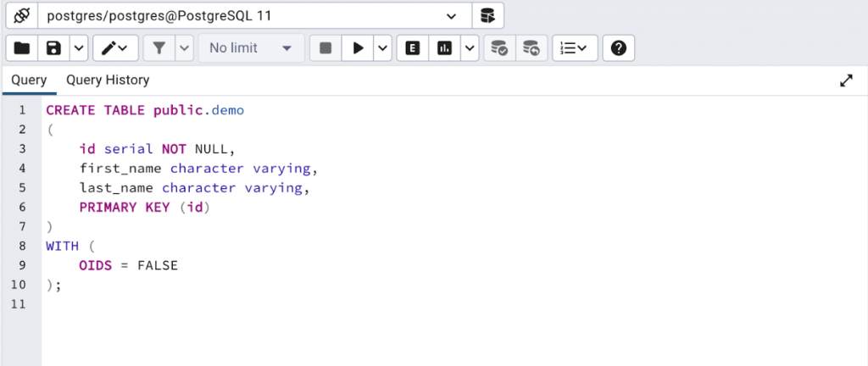
Task: Open the macros list menu
Action: (x=575, y=48)
